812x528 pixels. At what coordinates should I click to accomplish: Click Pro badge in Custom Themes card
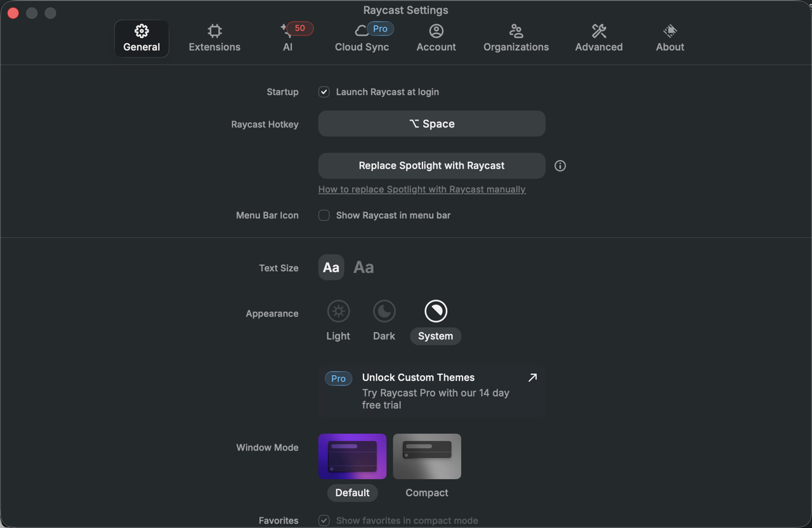tap(339, 379)
